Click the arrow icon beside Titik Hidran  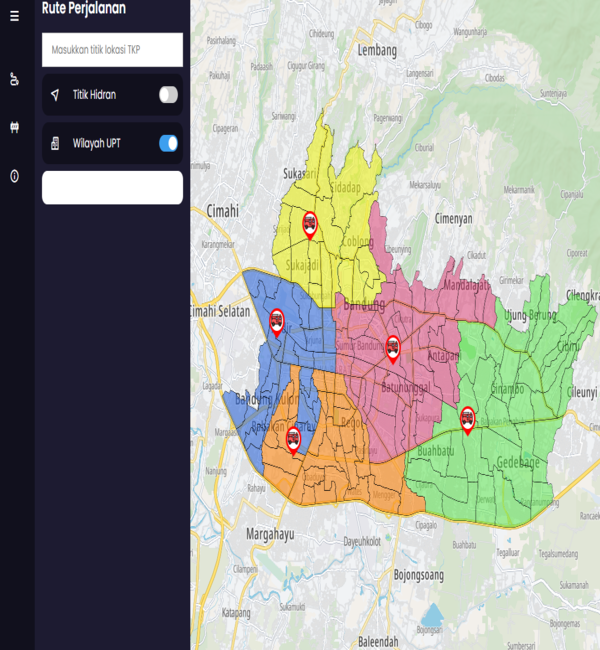click(x=56, y=95)
